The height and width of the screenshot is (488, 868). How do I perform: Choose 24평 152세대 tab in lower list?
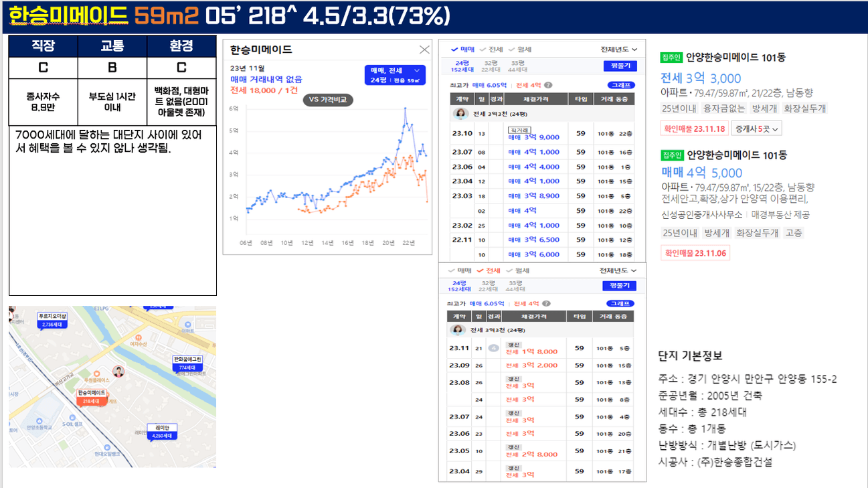click(461, 286)
